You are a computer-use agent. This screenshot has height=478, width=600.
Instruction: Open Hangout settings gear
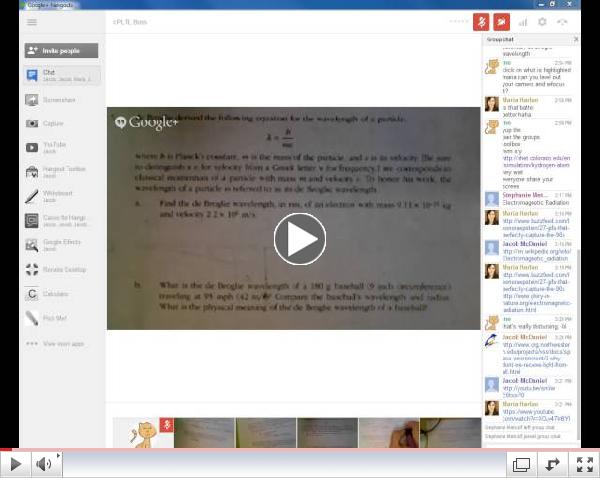(542, 21)
